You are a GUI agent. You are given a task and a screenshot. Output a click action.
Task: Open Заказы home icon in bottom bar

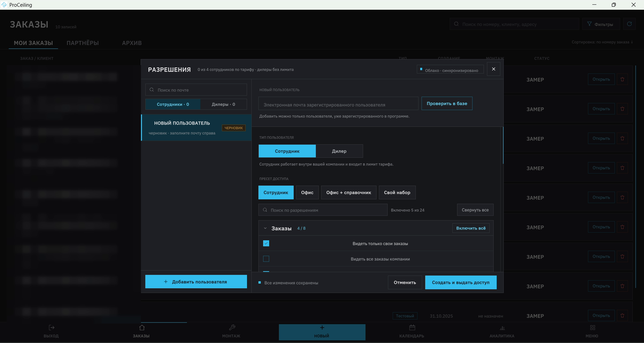point(142,328)
